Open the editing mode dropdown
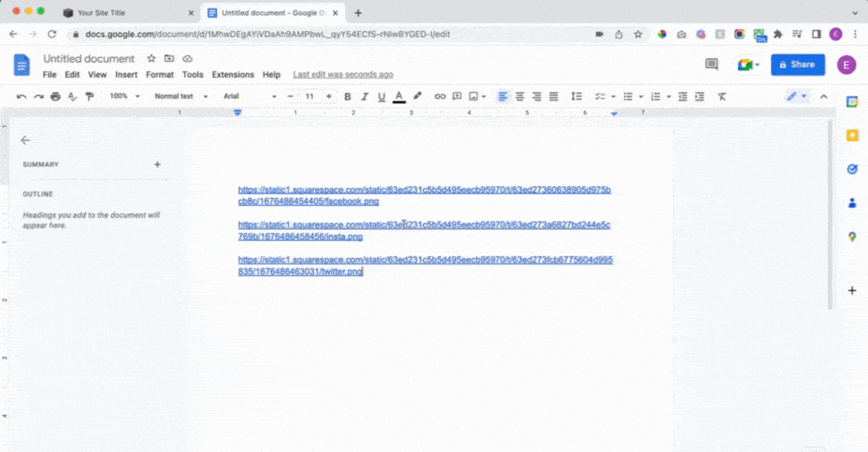The width and height of the screenshot is (868, 452). point(797,96)
